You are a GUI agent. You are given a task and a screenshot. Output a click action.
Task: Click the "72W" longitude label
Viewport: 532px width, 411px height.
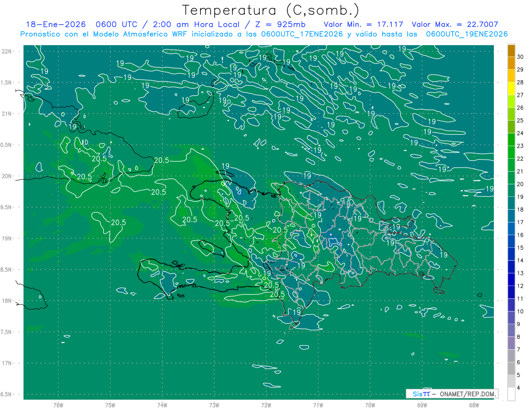266,405
